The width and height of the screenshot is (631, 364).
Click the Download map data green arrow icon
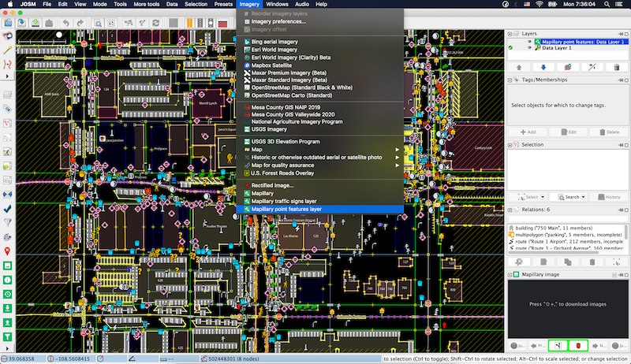pyautogui.click(x=35, y=23)
